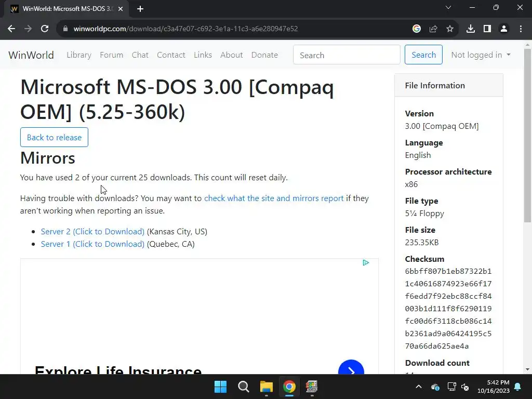This screenshot has height=399, width=532.
Task: Click the AdChoices icon on the ad
Action: (x=366, y=262)
